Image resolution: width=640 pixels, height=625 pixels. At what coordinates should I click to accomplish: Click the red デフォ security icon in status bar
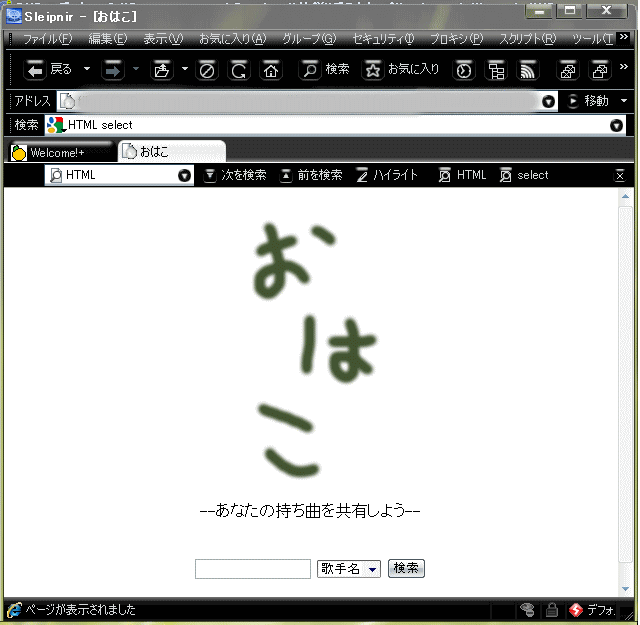(x=576, y=610)
